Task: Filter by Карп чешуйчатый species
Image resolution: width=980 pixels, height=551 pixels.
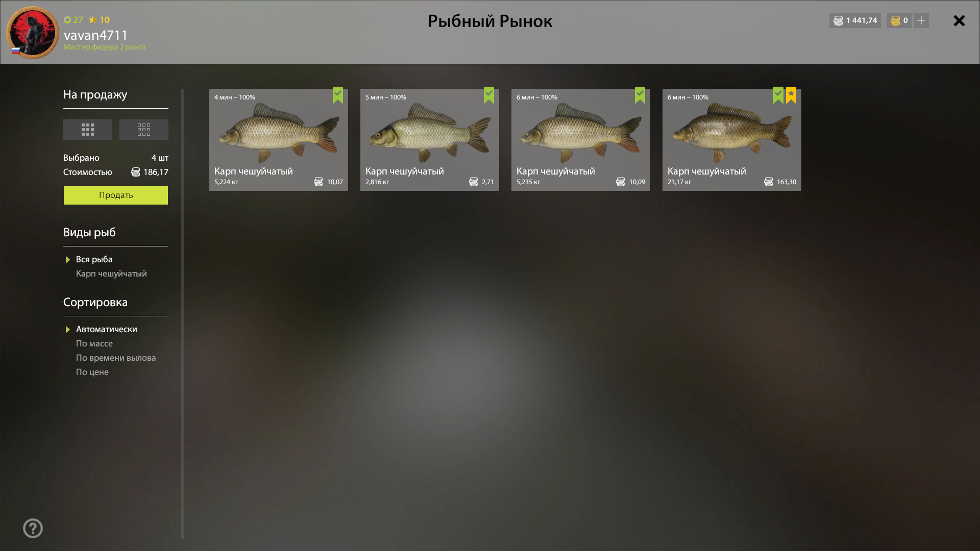Action: (x=111, y=273)
